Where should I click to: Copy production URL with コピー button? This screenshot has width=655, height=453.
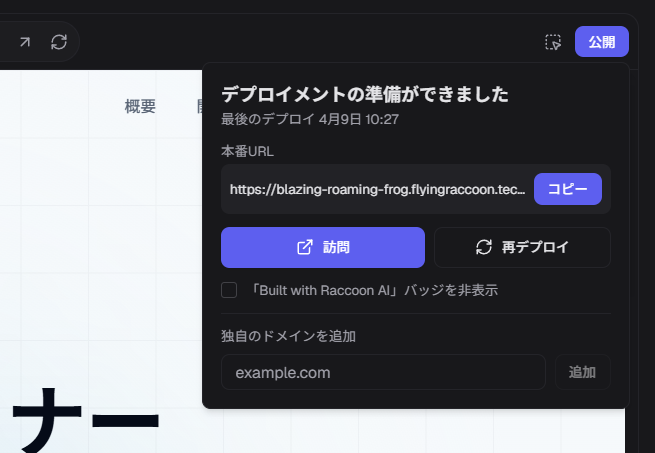click(567, 189)
